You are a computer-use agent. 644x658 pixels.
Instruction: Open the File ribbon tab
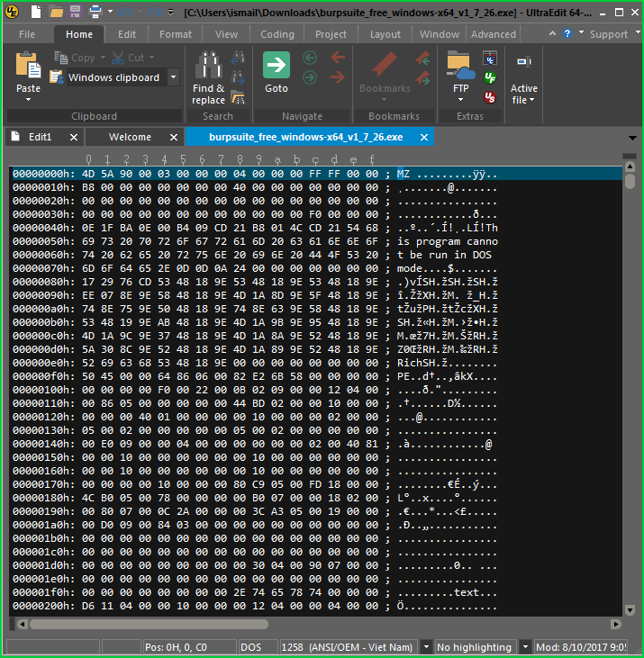pyautogui.click(x=27, y=34)
